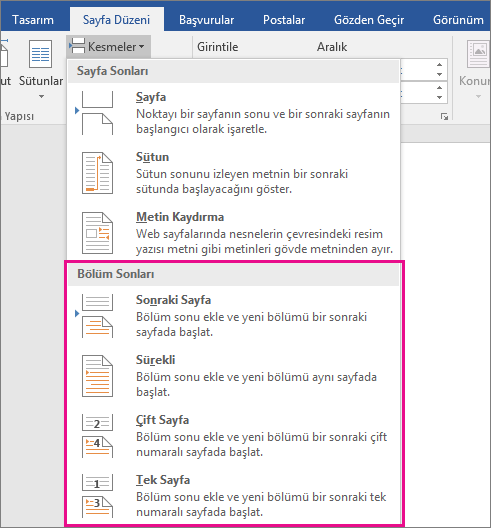Click the Sütun column break icon

point(97,173)
